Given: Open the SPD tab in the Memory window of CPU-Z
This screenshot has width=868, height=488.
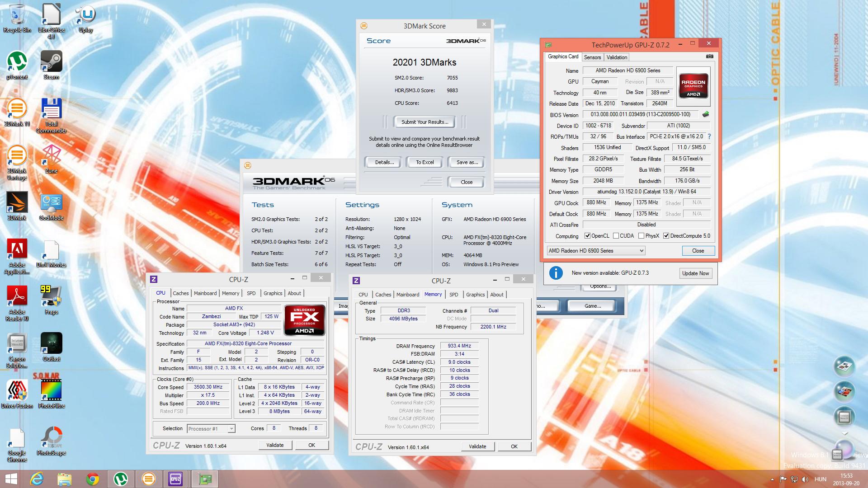Looking at the screenshot, I should click(453, 295).
